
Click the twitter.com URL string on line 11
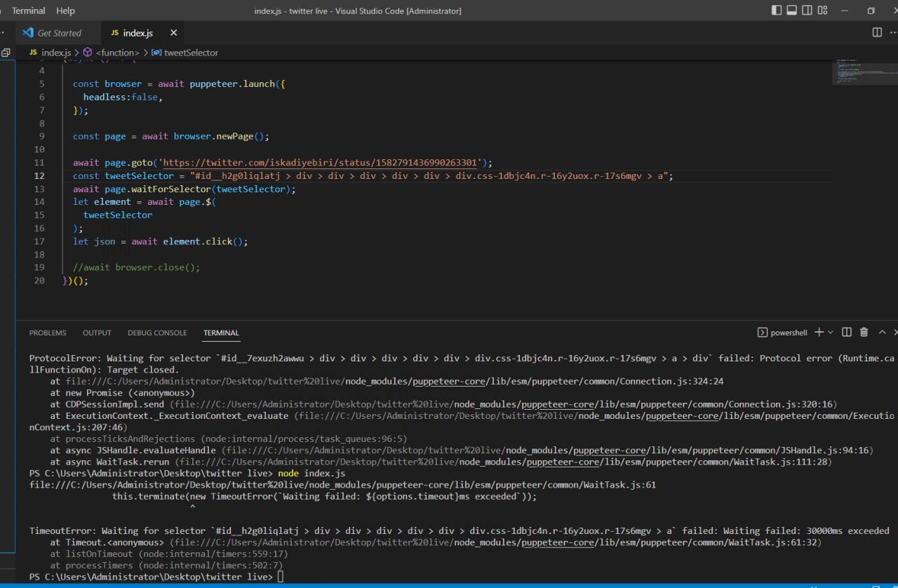[320, 163]
